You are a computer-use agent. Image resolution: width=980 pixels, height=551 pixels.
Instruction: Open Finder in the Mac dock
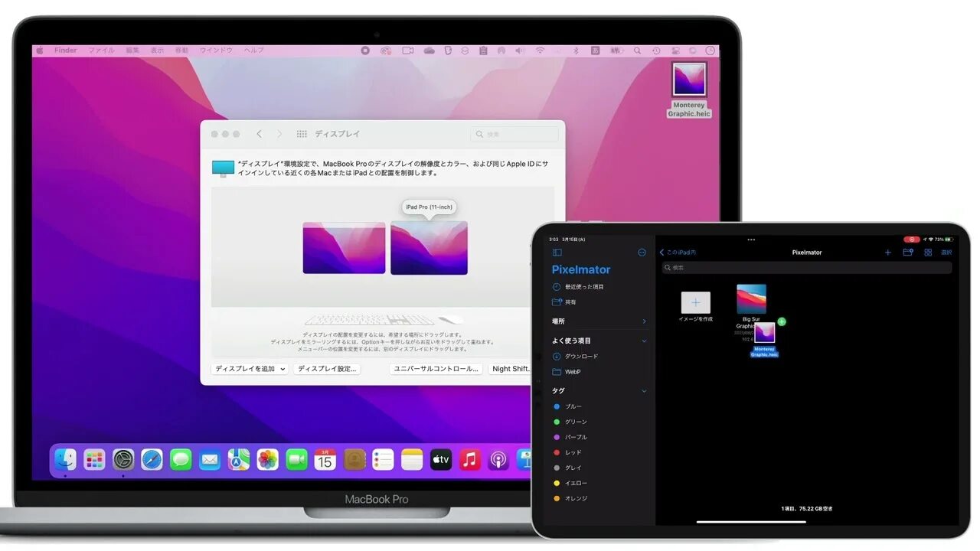(x=65, y=459)
